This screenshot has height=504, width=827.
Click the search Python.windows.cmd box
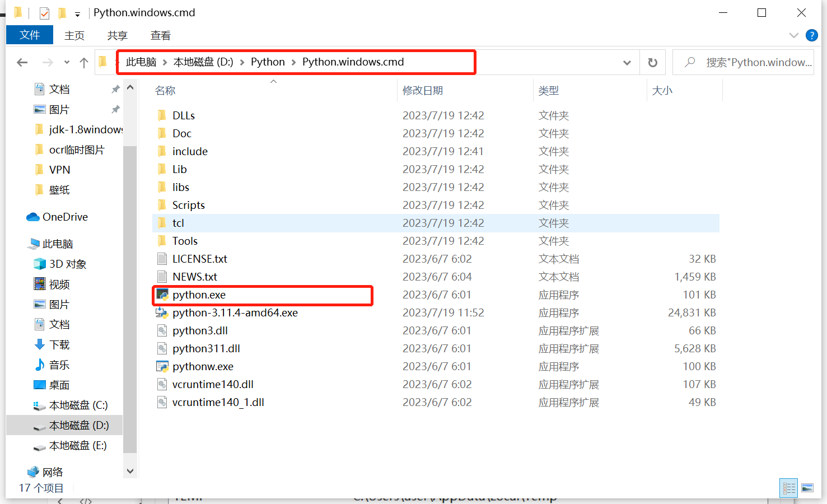(744, 62)
